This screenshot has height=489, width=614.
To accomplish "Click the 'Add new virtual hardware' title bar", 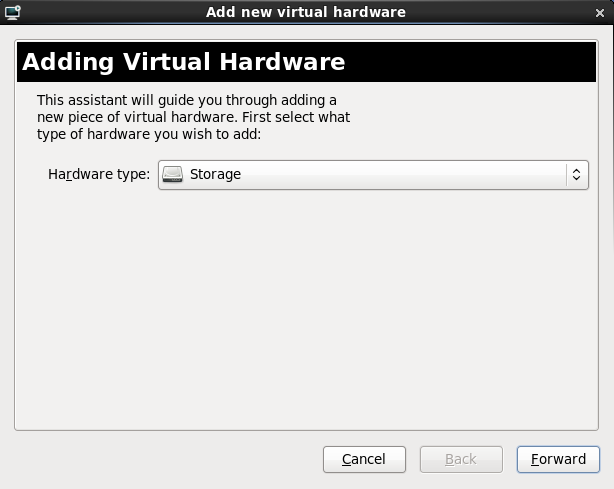I will [307, 12].
